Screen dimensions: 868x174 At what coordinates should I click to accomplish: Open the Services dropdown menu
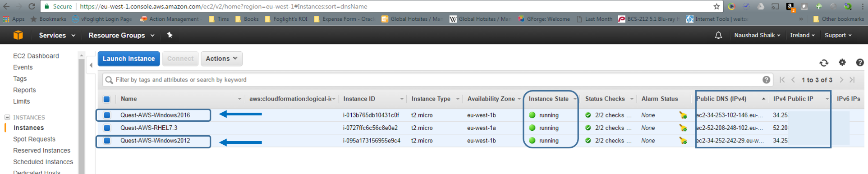coord(57,35)
